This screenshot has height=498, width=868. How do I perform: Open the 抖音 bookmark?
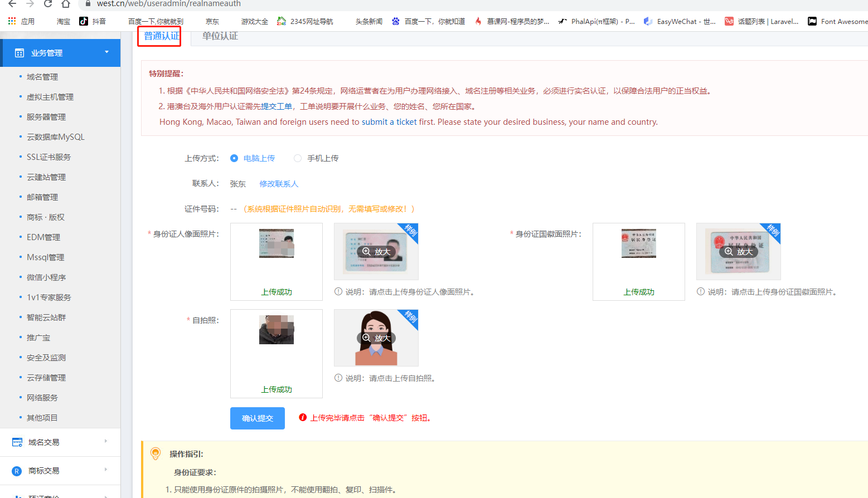click(x=93, y=21)
